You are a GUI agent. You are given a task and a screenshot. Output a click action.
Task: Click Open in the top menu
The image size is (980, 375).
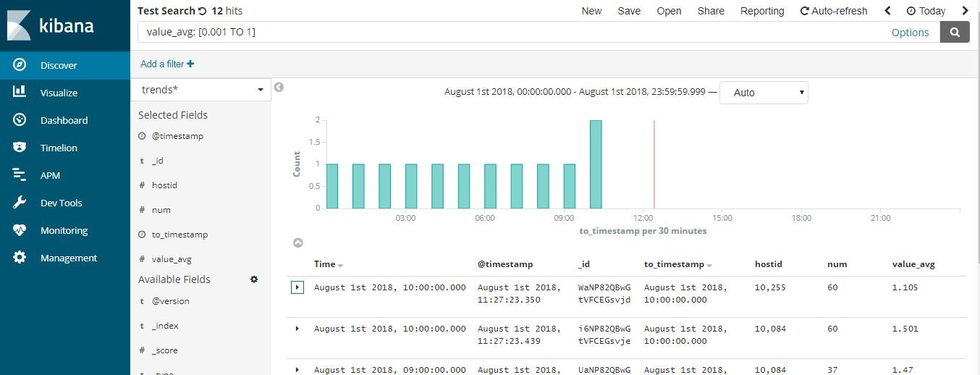(x=669, y=11)
